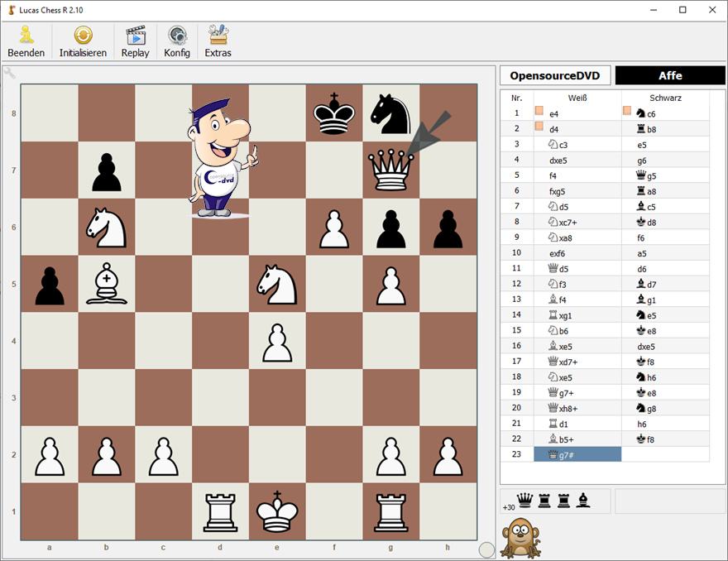Click the Beenden toolbar icon
Image resolution: width=728 pixels, height=561 pixels.
[26, 41]
